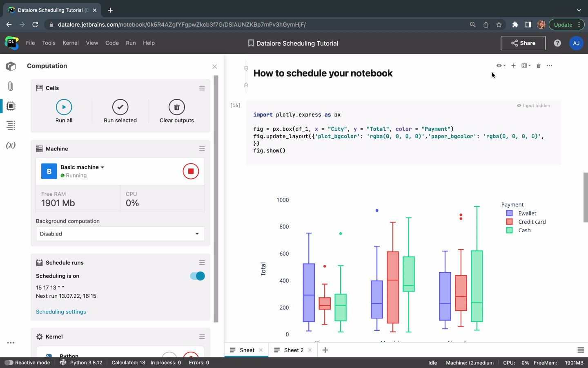Screen dimensions: 588x368
Task: Click the Run all cells icon
Action: pyautogui.click(x=64, y=107)
